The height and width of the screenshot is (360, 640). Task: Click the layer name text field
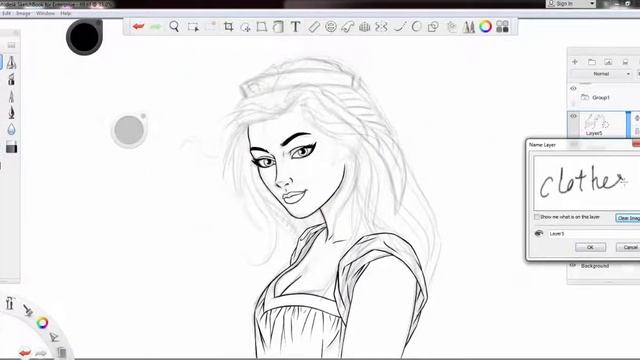pos(593,233)
